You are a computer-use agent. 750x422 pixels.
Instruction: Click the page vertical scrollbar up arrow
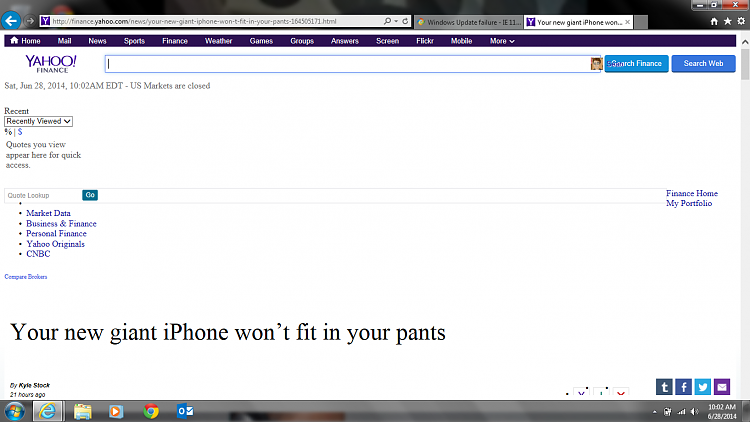(x=745, y=42)
